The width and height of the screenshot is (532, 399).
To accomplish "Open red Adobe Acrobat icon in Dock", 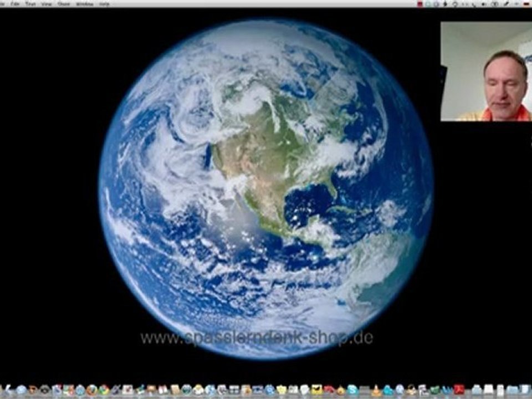I will click(459, 390).
